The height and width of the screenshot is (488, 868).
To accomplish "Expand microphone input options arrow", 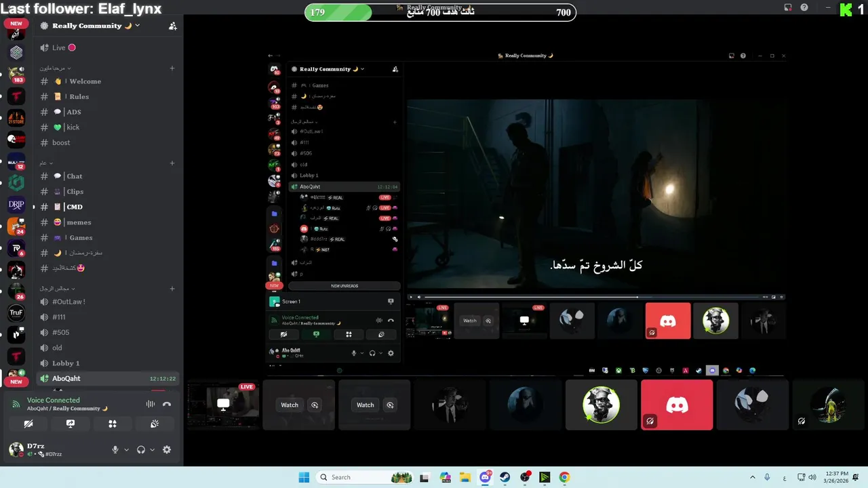I will (x=125, y=449).
